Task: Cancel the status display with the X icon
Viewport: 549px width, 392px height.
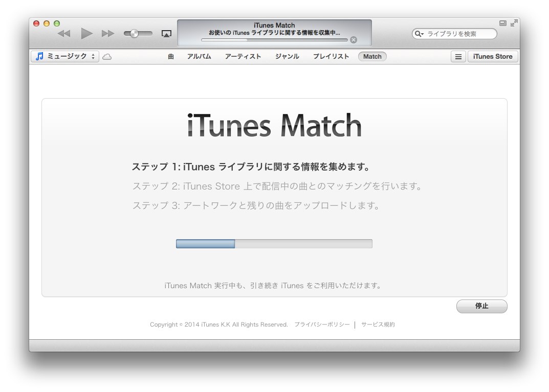Action: [354, 40]
